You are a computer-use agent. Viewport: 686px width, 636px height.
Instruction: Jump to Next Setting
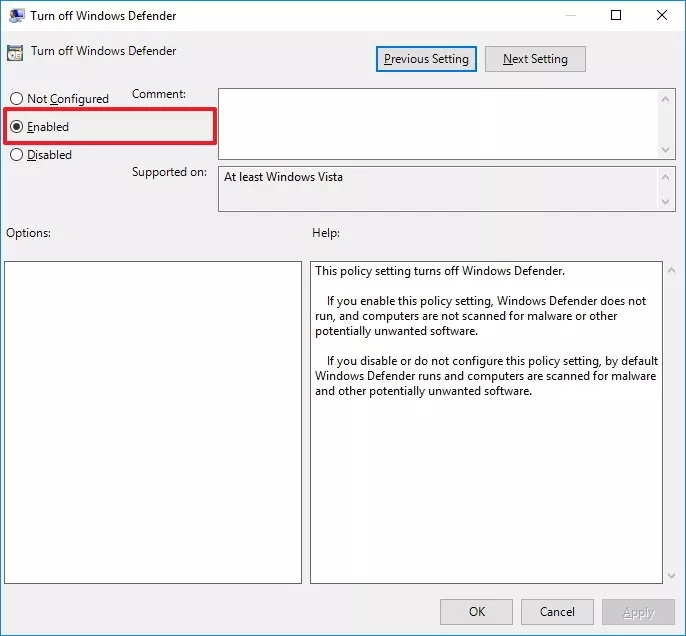pos(535,59)
